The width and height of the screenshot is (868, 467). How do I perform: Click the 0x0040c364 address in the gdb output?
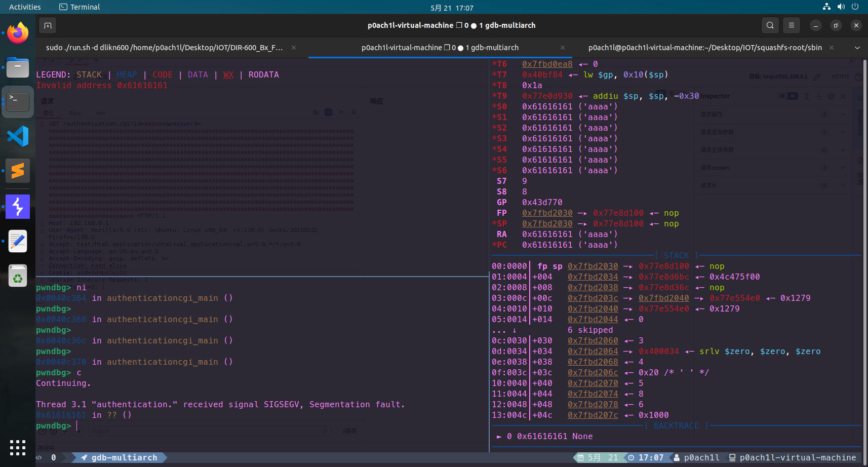pyautogui.click(x=61, y=298)
